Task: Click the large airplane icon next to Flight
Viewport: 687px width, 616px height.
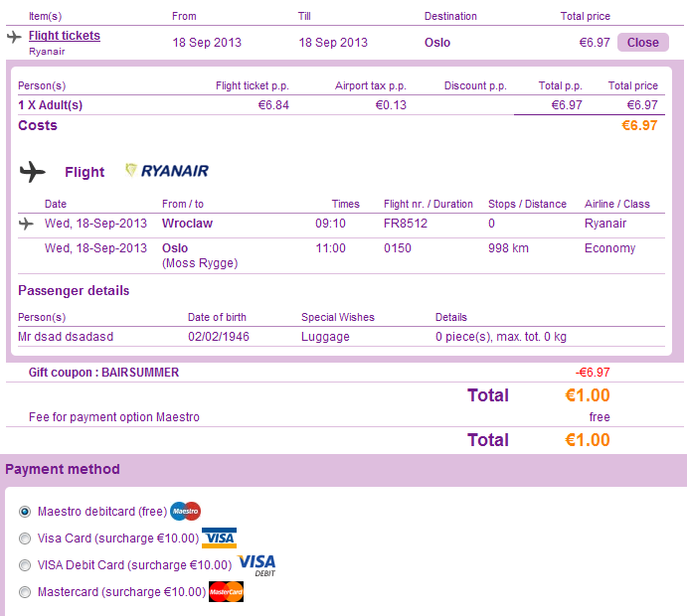Action: coord(33,171)
